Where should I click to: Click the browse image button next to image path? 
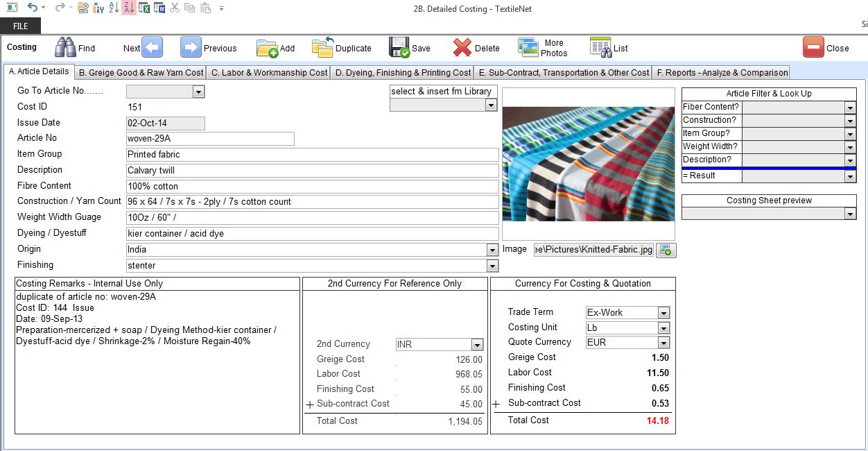[x=666, y=250]
